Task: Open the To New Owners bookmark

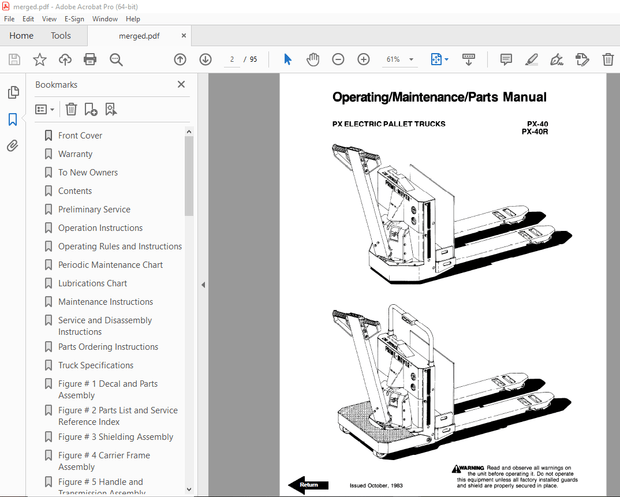Action: 88,172
